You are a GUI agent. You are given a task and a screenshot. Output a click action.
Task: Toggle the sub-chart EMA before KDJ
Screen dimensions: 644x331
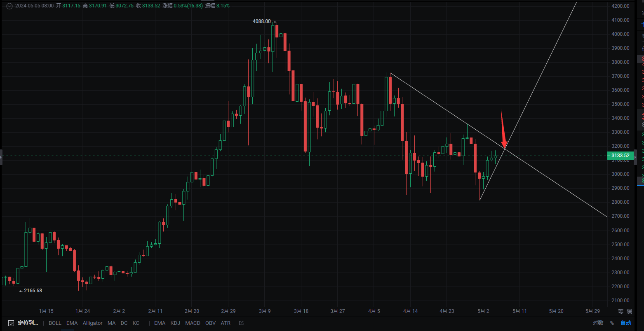(x=160, y=323)
